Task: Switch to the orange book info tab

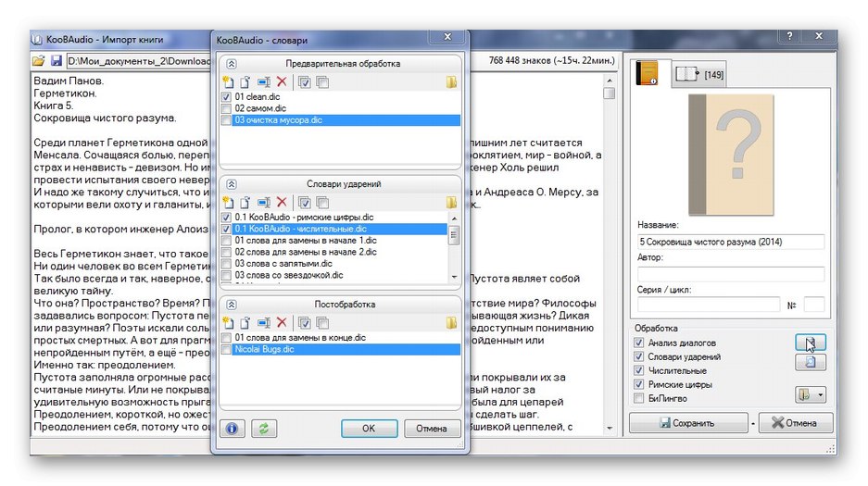Action: 647,73
